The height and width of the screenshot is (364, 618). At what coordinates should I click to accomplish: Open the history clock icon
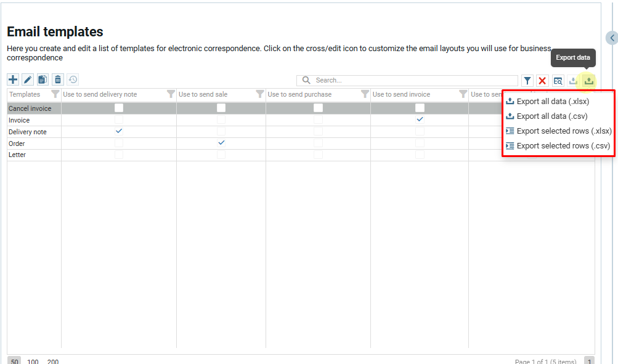click(x=73, y=79)
